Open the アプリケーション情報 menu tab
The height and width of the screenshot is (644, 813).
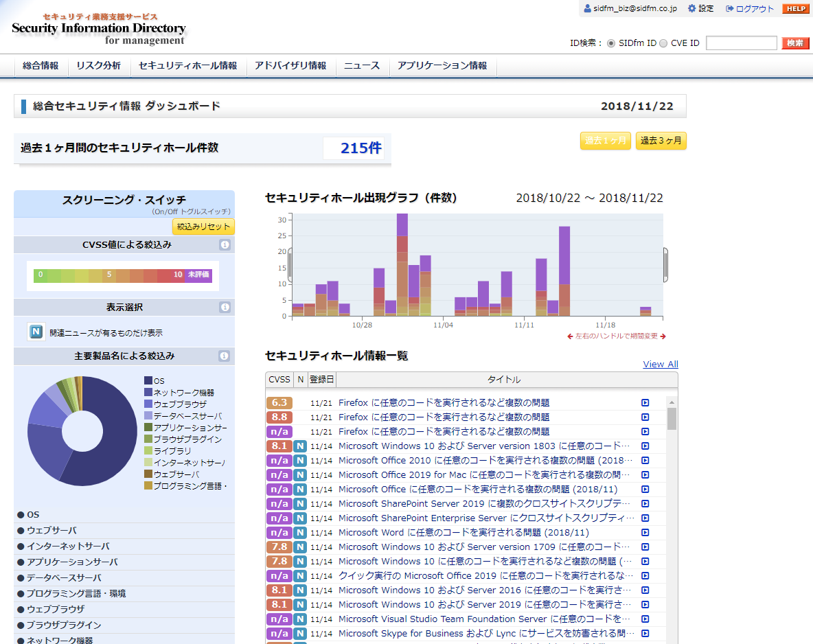tap(442, 66)
